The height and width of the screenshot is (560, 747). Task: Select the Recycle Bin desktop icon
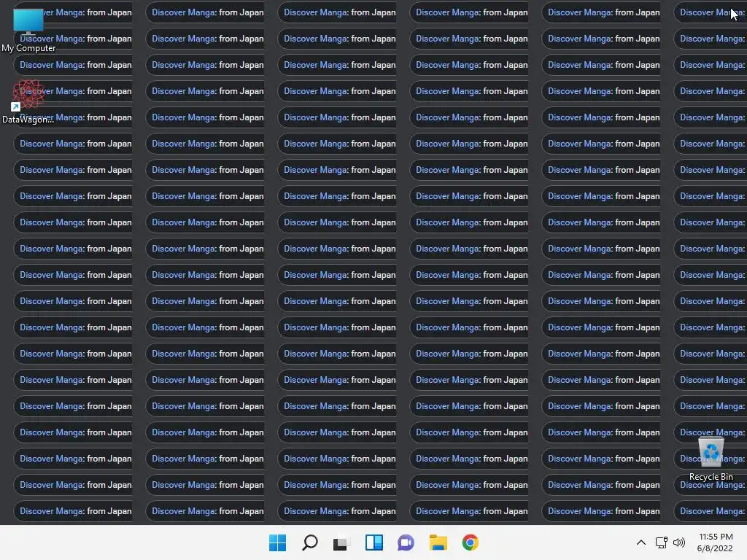pos(711,459)
